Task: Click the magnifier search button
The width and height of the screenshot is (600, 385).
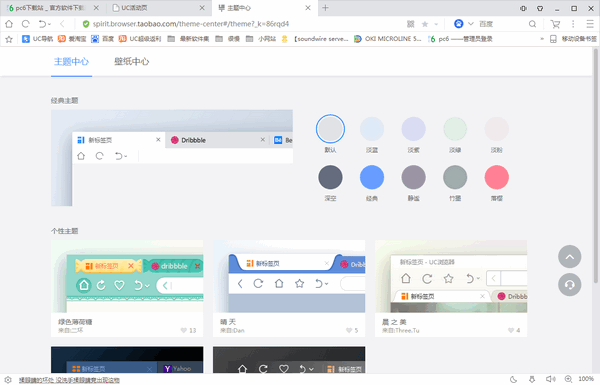Action: 532,24
